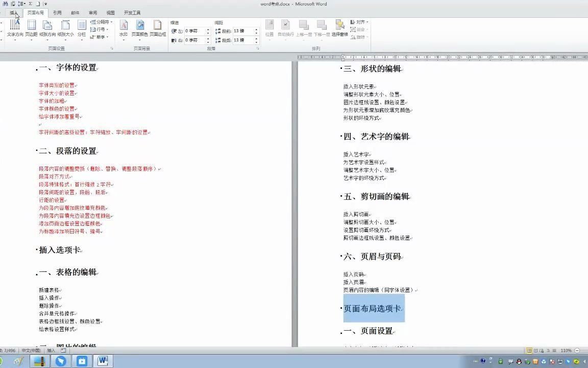Click the heading 六、页眉与页码
This screenshot has height=368, width=588.
click(372, 257)
